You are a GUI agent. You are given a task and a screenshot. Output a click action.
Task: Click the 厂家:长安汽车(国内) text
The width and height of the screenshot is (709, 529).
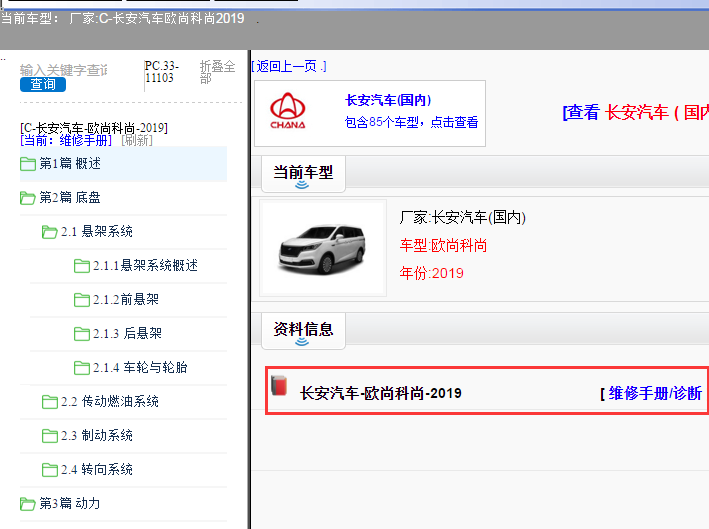463,217
